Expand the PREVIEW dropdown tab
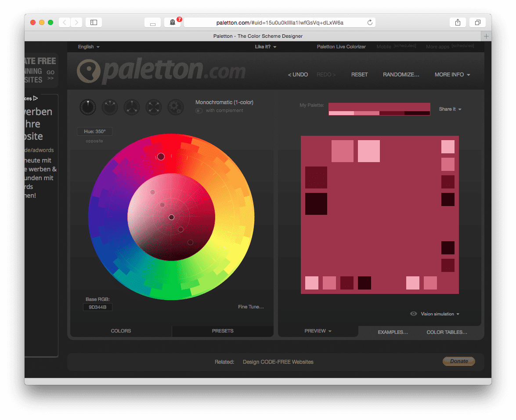 [x=318, y=331]
